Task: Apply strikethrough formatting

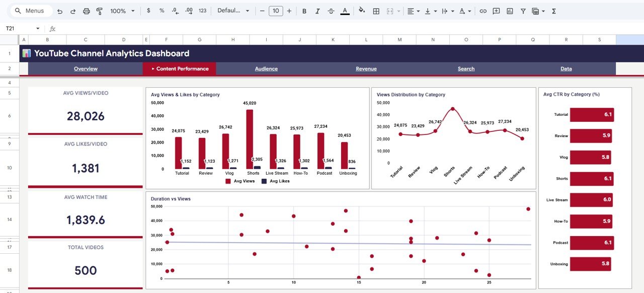Action: [x=331, y=11]
